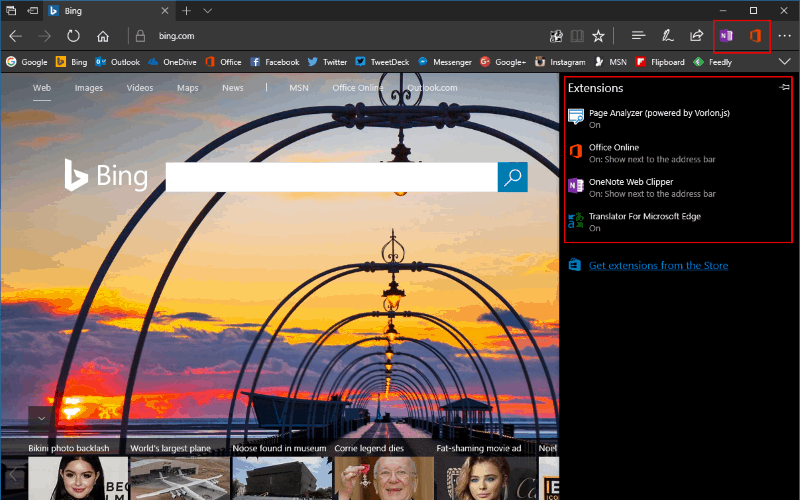Click into the Bing search box

coord(332,177)
